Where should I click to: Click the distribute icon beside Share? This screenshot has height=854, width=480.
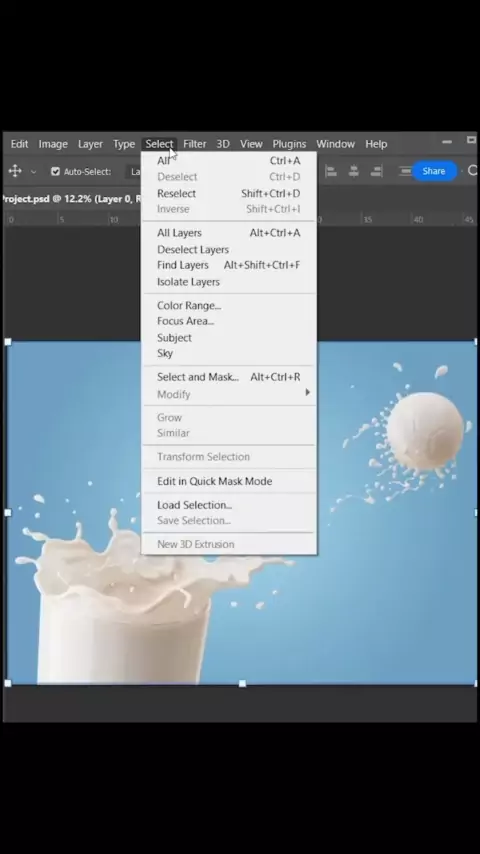point(405,171)
